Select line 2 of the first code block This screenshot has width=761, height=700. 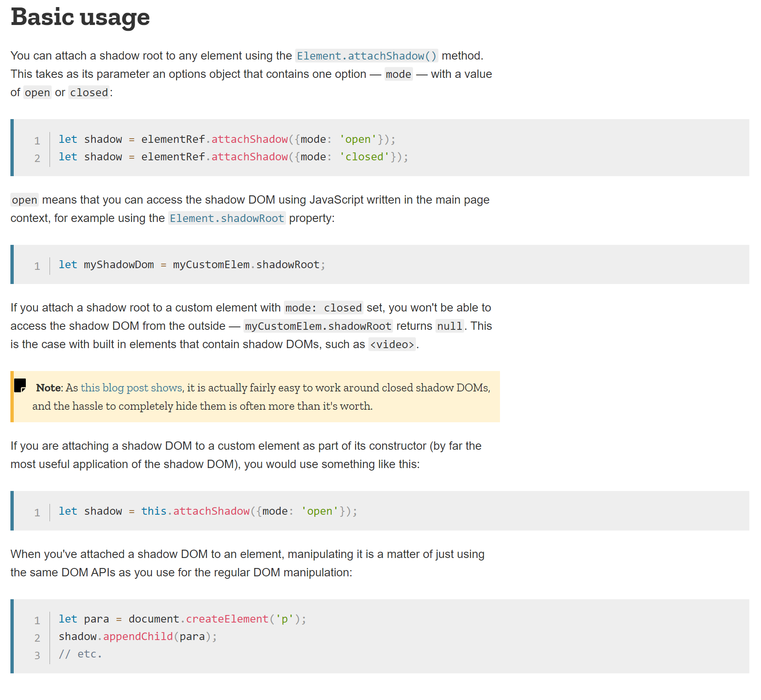click(x=233, y=157)
